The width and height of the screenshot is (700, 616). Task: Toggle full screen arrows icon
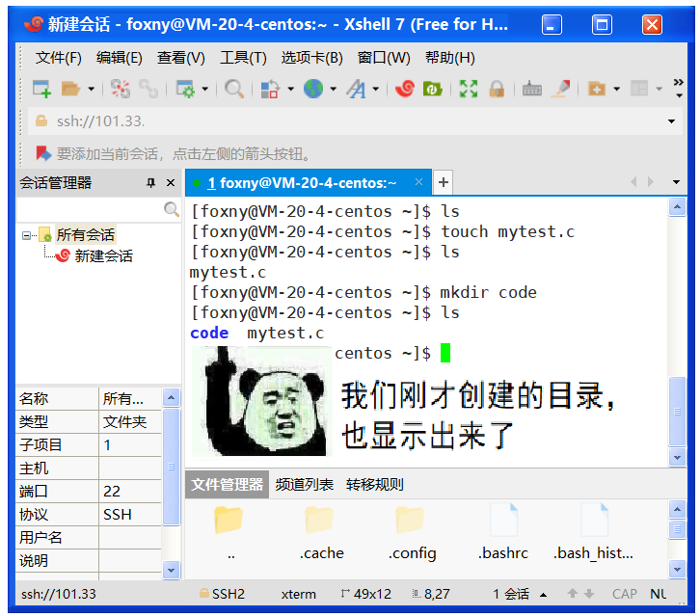(469, 89)
